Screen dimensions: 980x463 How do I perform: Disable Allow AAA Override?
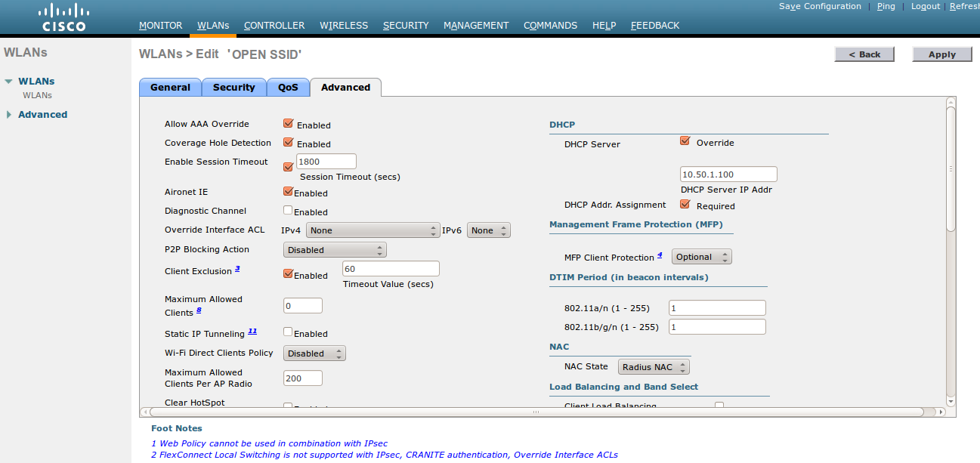(288, 123)
